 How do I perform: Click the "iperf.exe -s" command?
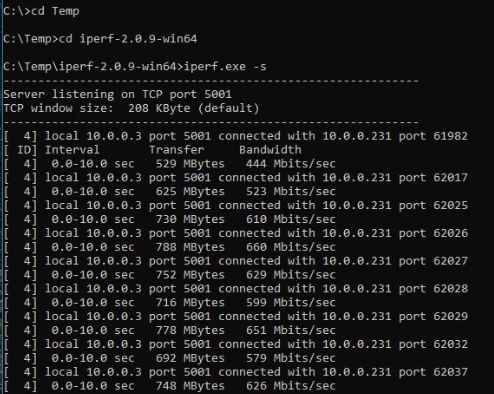point(225,67)
